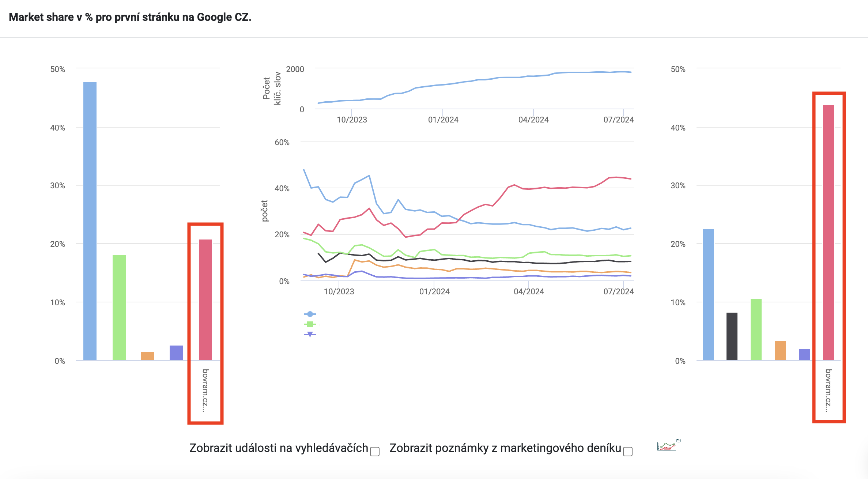The width and height of the screenshot is (868, 479).
Task: Click '04/2024' on the market share line chart axis
Action: point(529,291)
